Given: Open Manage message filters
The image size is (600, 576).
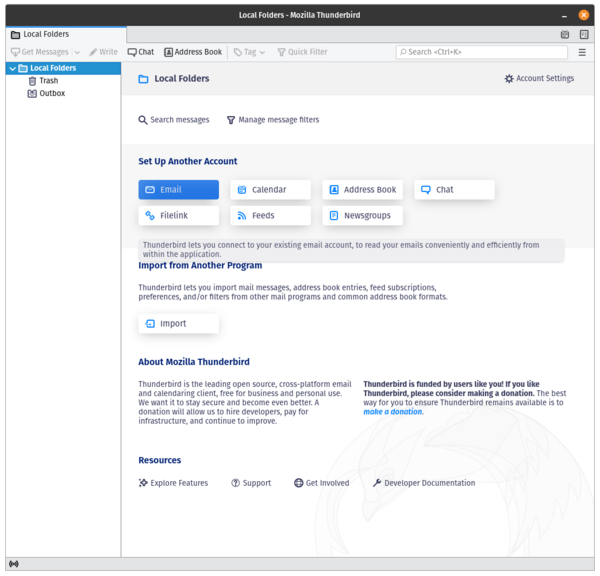Looking at the screenshot, I should click(273, 120).
